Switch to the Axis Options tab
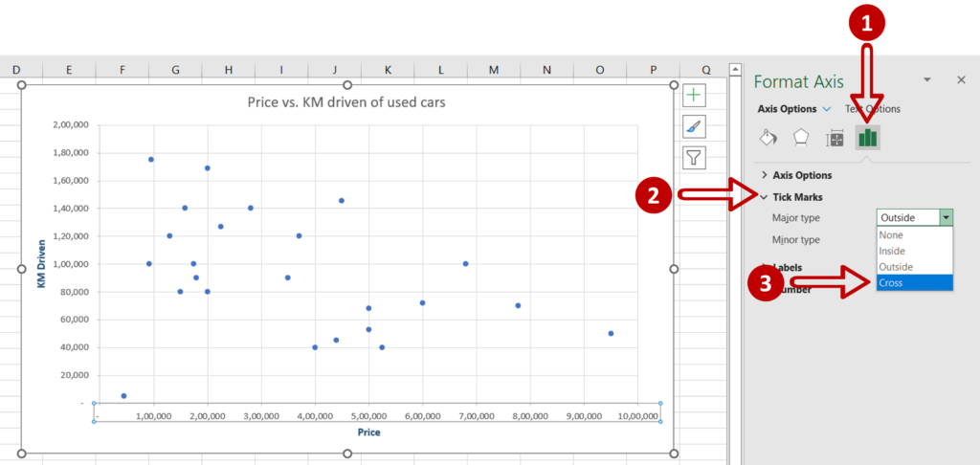Image resolution: width=980 pixels, height=465 pixels. click(787, 109)
